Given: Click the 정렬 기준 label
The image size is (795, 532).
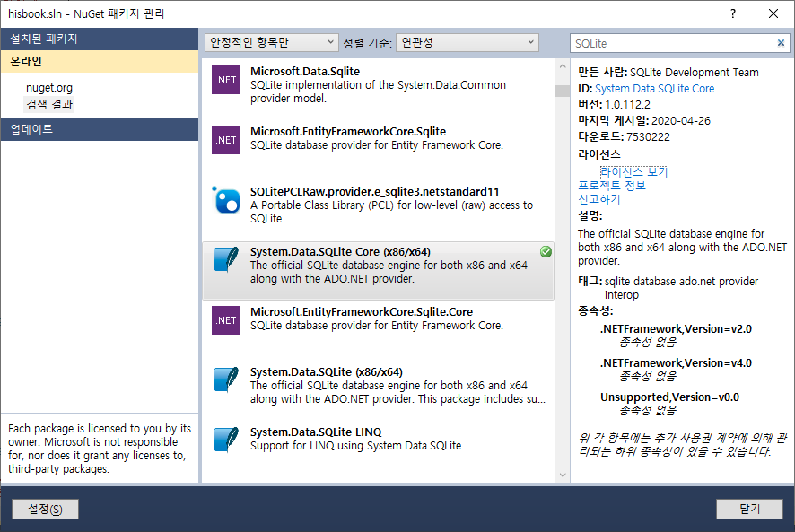Looking at the screenshot, I should 368,43.
